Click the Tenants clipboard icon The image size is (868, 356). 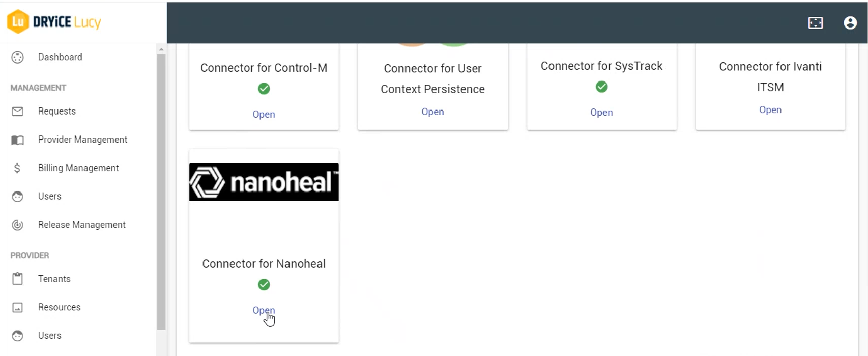pyautogui.click(x=17, y=279)
